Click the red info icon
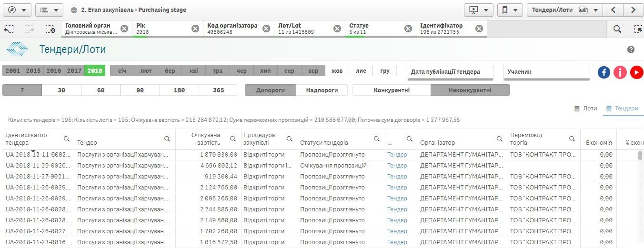644x248 pixels. point(620,72)
